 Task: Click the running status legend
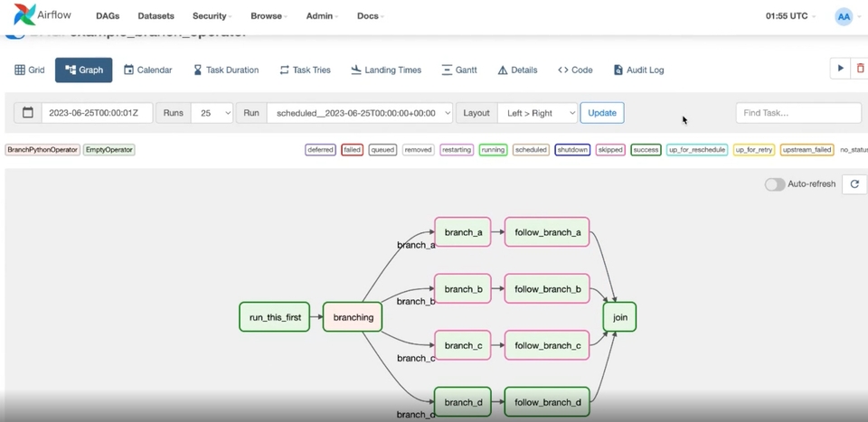493,150
